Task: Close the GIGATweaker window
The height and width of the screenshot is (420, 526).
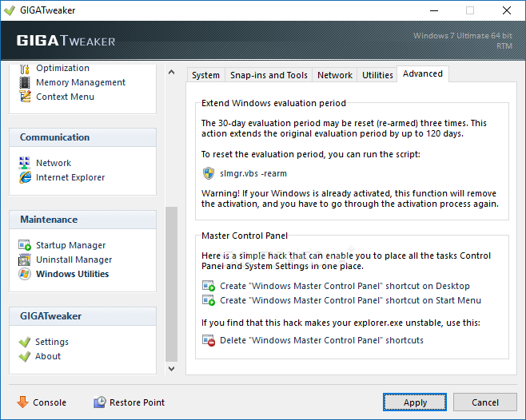Action: (507, 10)
